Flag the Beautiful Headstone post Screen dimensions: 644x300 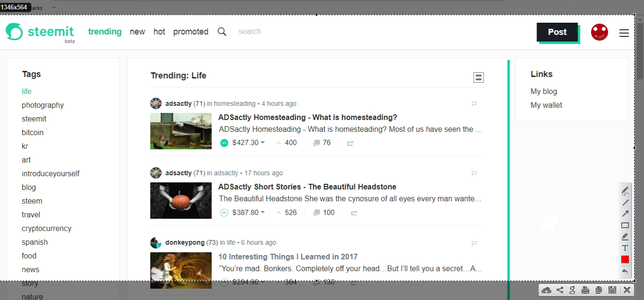point(474,173)
